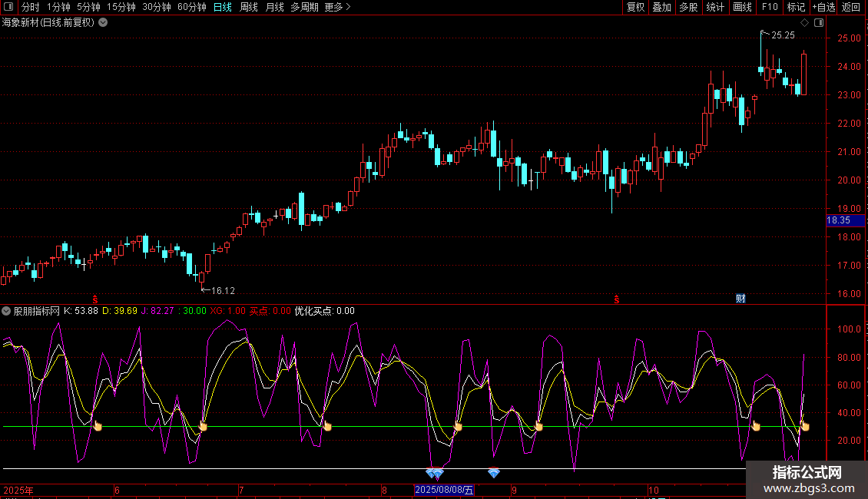Expand the indicator menu beside 股朋指标网
Viewport: 868px width, 499px height.
[6, 311]
